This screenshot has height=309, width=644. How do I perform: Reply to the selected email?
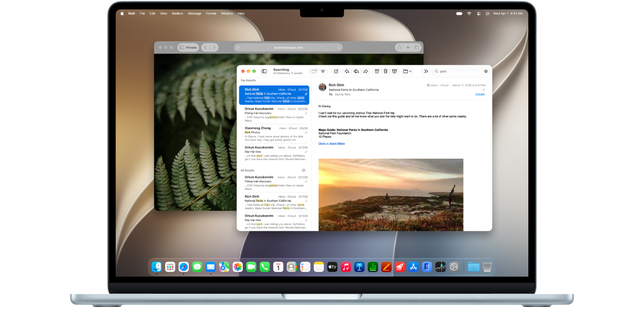point(347,71)
